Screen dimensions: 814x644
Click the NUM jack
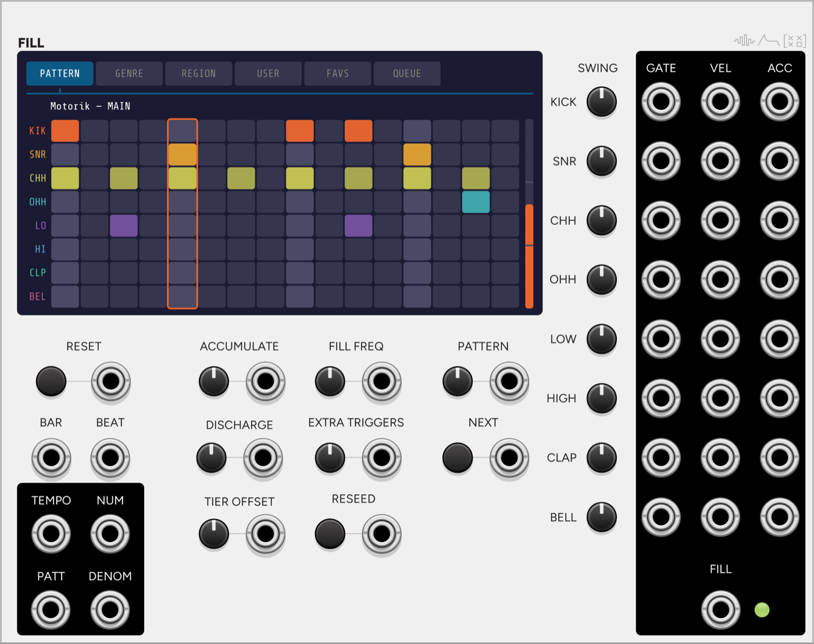coord(110,534)
